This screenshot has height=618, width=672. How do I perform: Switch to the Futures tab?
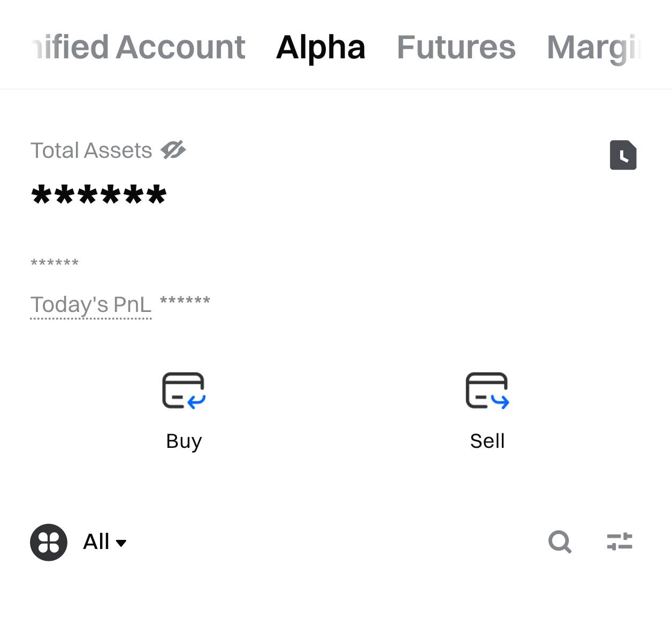(456, 47)
